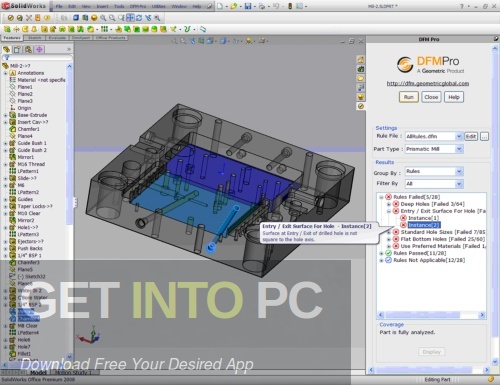The width and height of the screenshot is (500, 385).
Task: Select Origin in feature tree
Action: pyautogui.click(x=24, y=108)
